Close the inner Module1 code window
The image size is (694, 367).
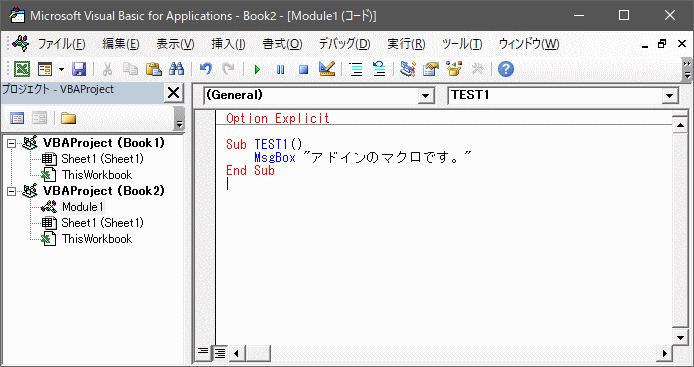[682, 44]
